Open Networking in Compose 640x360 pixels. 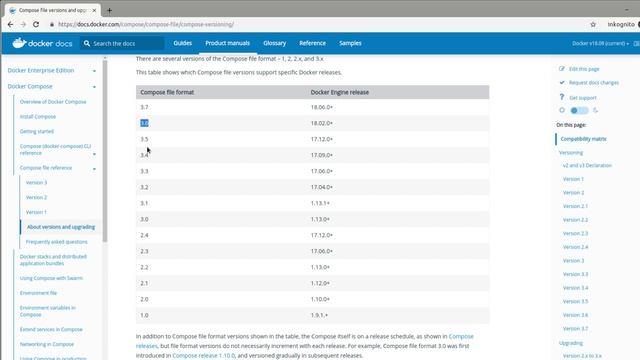tap(47, 344)
